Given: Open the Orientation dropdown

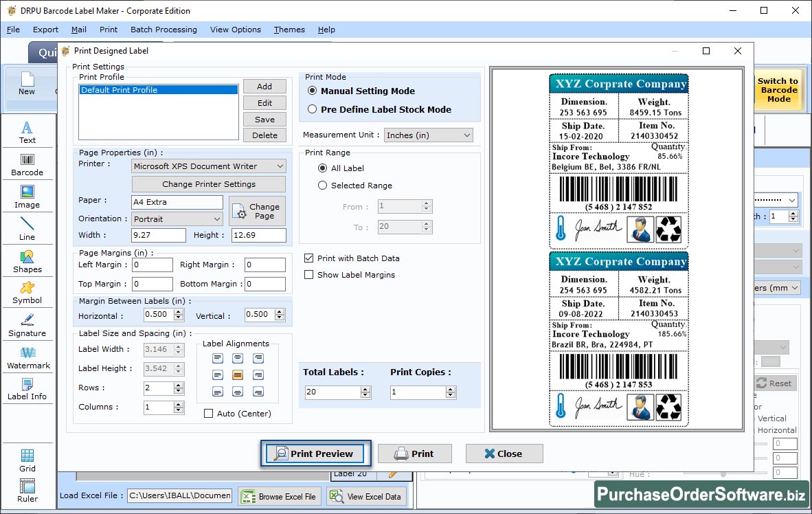Looking at the screenshot, I should [177, 219].
